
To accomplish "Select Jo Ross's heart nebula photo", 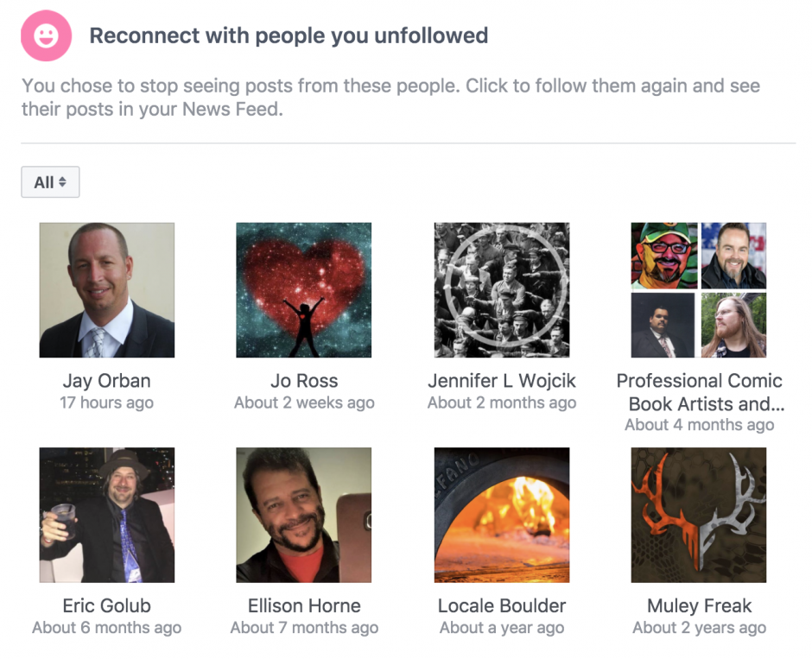I will (304, 289).
